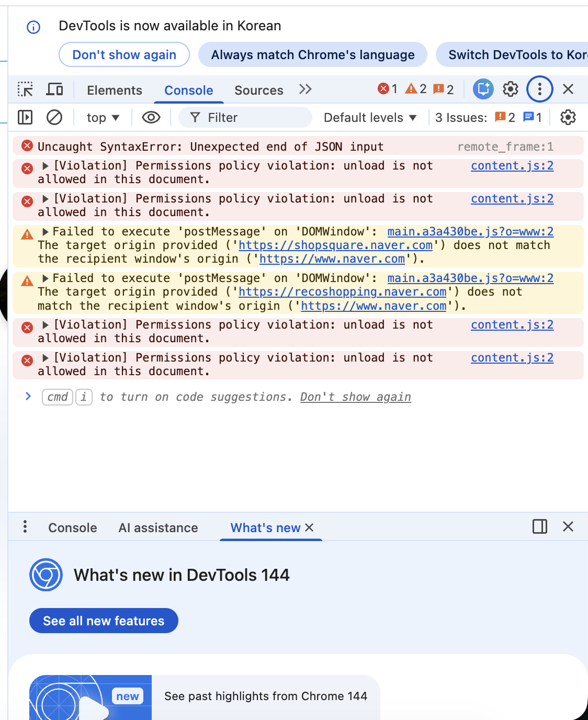Open main.a3a430be.js link in recoshopping warning
The height and width of the screenshot is (720, 588).
tap(470, 278)
